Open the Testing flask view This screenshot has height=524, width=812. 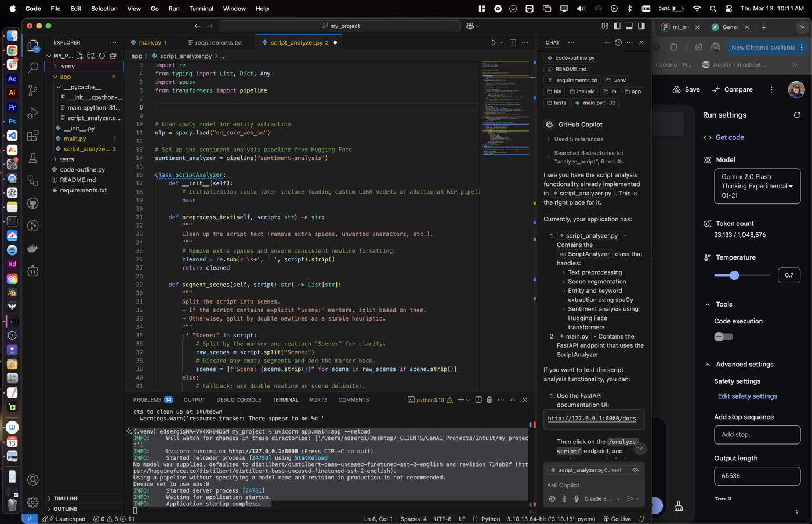[33, 158]
